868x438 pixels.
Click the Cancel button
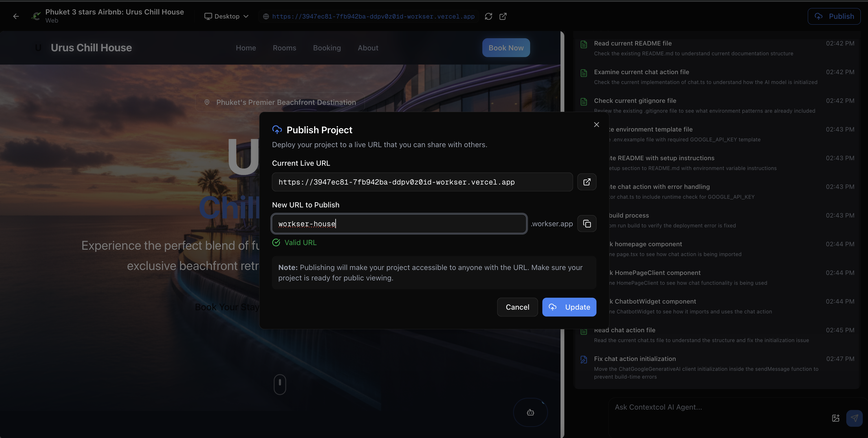coord(517,307)
